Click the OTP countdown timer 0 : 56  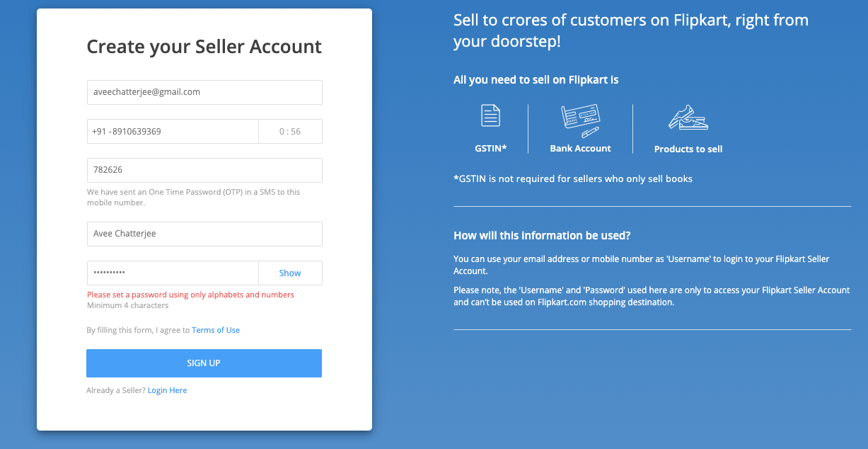290,131
